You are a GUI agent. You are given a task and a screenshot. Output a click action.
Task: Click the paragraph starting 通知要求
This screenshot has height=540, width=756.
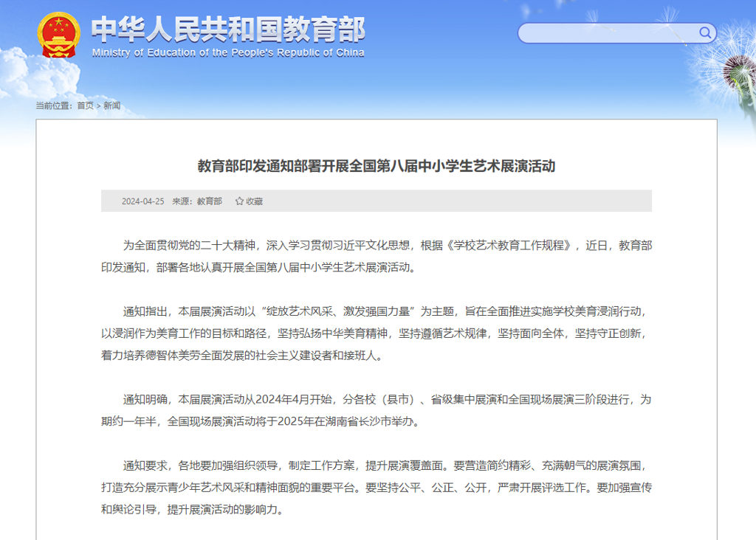(376, 487)
